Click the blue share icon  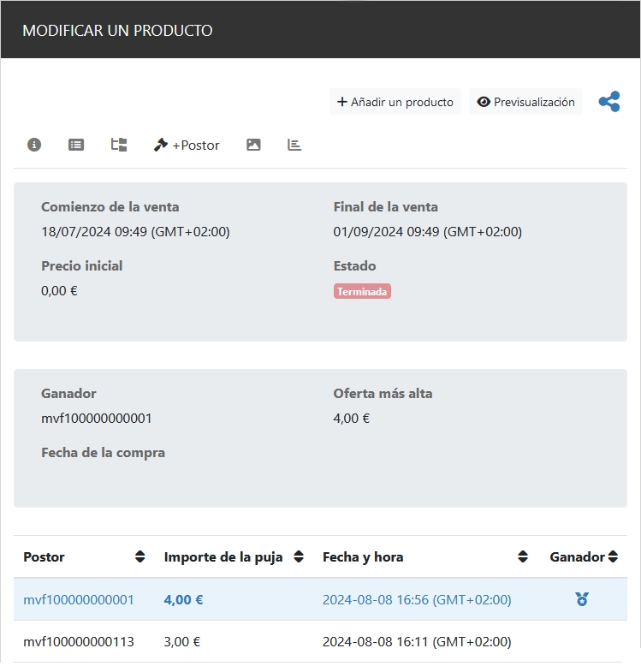click(609, 102)
